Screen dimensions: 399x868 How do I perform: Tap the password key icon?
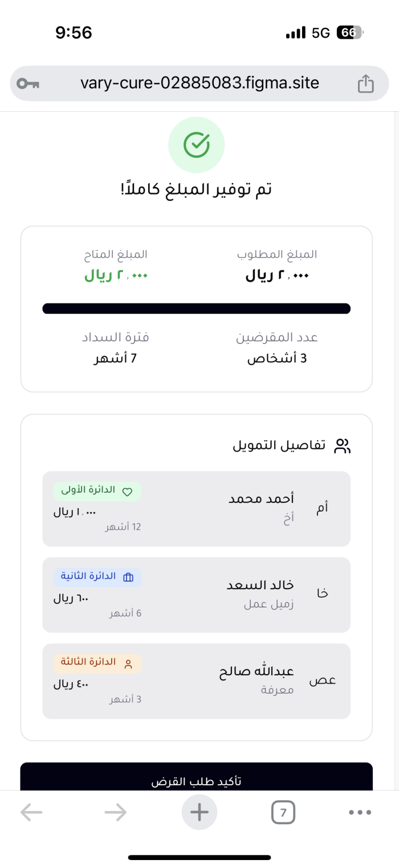tap(28, 84)
